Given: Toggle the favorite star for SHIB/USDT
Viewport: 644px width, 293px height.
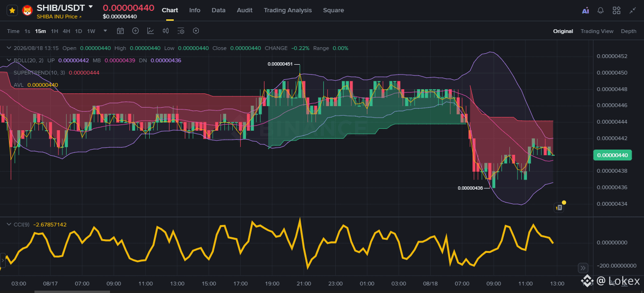Looking at the screenshot, I should point(12,10).
